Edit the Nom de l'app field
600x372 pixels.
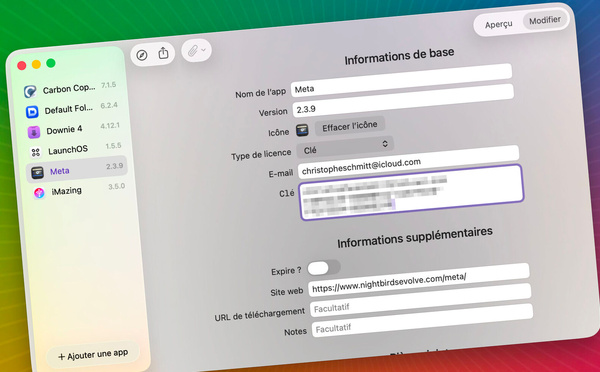click(x=402, y=81)
